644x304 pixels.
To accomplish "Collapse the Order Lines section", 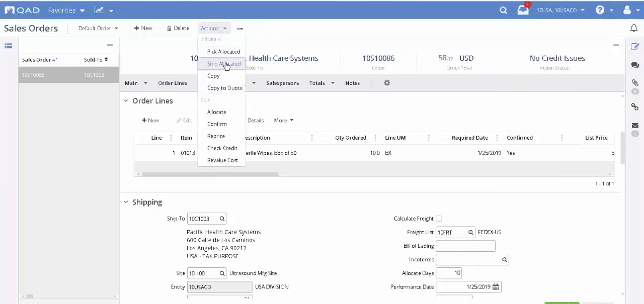I will (126, 101).
